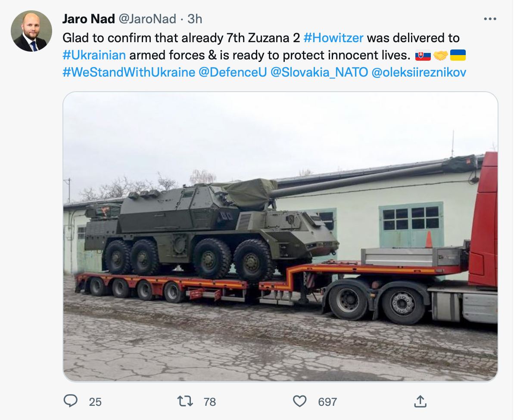Image resolution: width=517 pixels, height=420 pixels.
Task: Open the three-dot more options menu
Action: (x=490, y=19)
